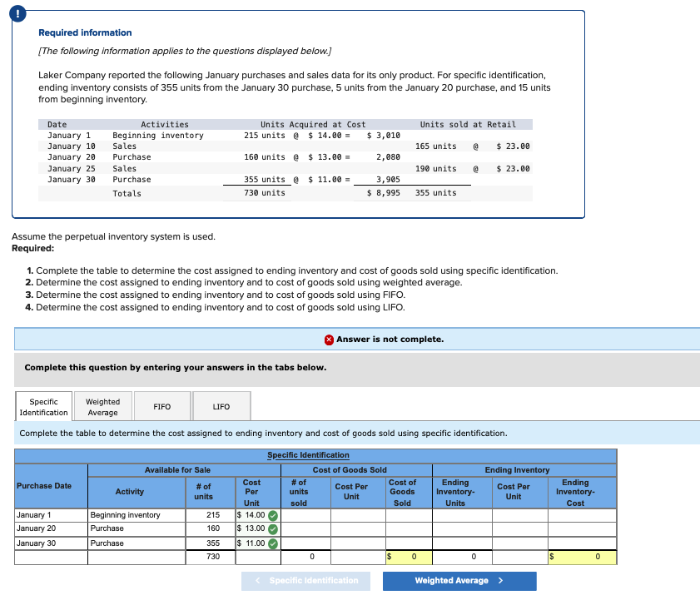The image size is (700, 605).
Task: Open the Weighted Average tab
Action: [x=102, y=405]
